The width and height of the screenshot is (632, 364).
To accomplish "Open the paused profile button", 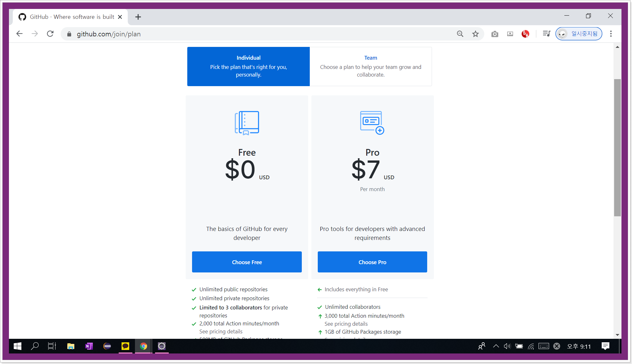I will pyautogui.click(x=579, y=34).
